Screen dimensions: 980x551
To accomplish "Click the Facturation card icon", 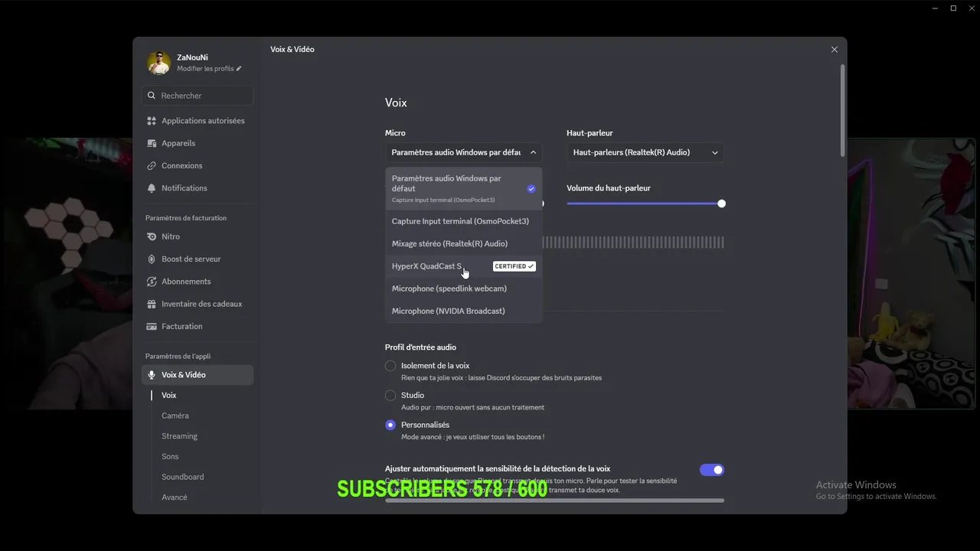I will click(x=152, y=326).
